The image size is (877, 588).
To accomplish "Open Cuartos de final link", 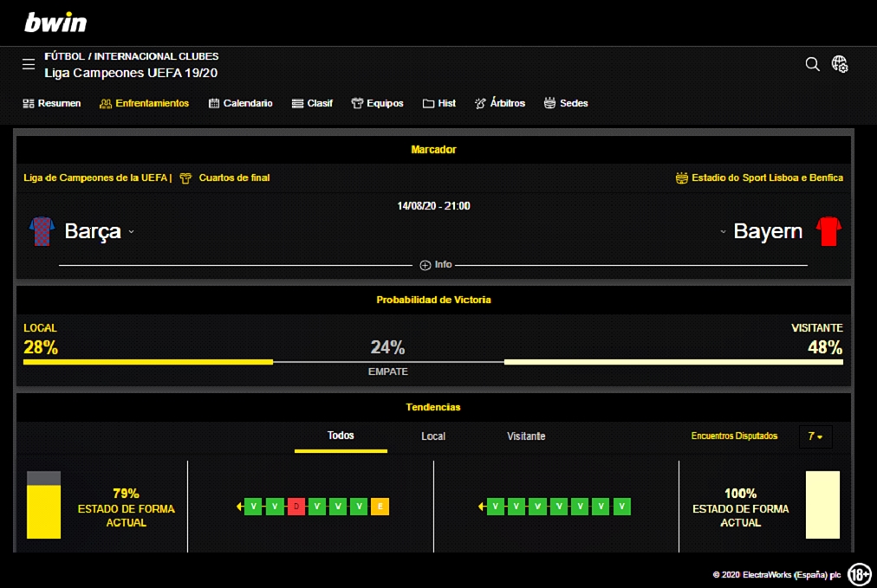I will [x=234, y=178].
